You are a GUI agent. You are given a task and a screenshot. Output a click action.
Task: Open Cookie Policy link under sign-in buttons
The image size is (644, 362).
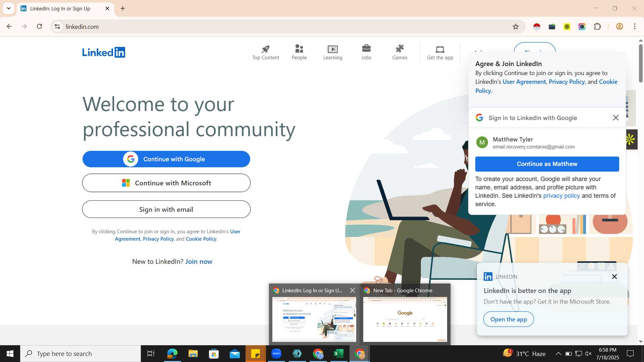(201, 239)
